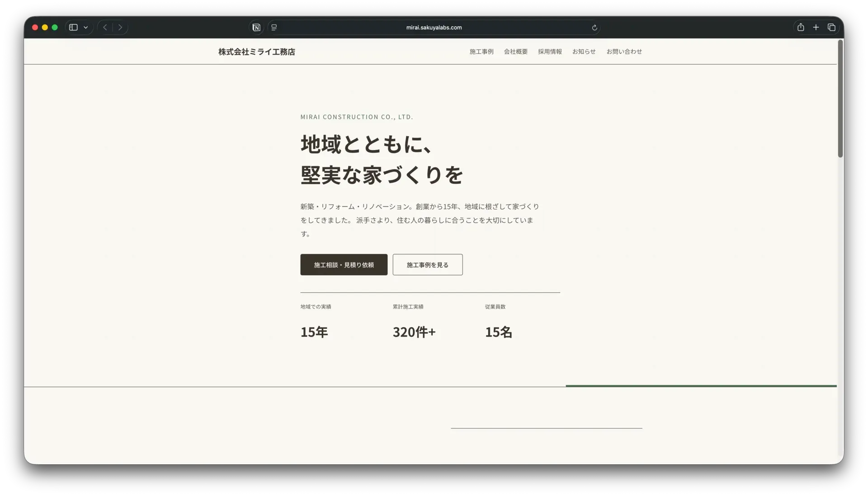Go back with the back arrow

tap(105, 27)
